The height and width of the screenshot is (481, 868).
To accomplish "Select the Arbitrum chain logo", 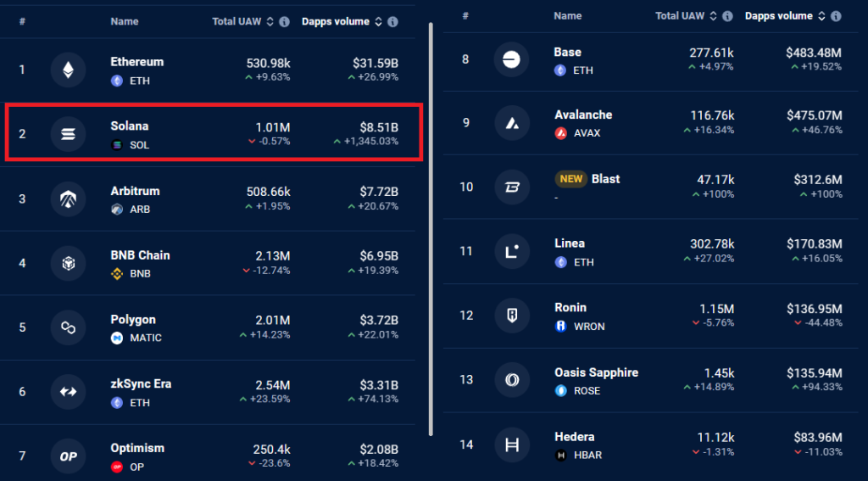I will tap(68, 199).
